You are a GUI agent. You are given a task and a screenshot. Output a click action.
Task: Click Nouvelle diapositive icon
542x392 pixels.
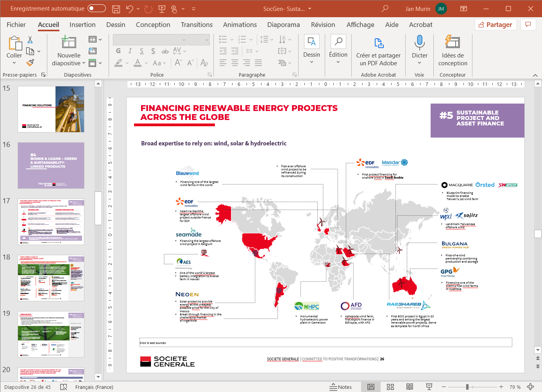tap(69, 42)
